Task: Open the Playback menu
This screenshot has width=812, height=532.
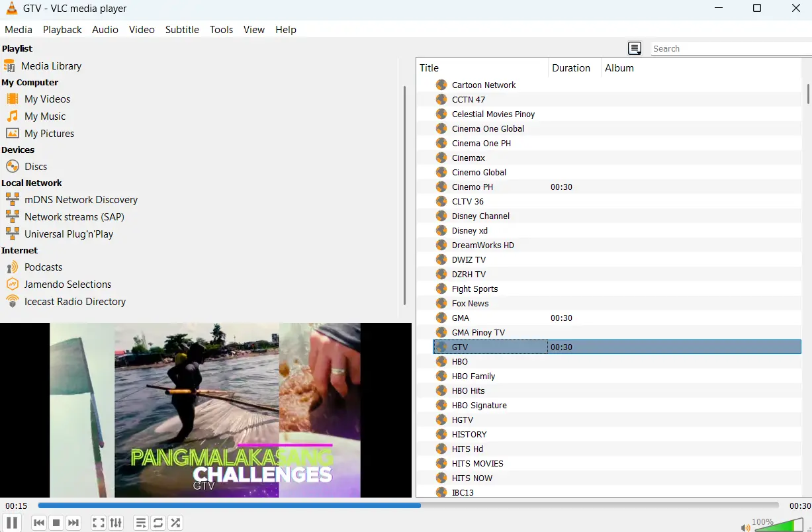Action: point(62,29)
